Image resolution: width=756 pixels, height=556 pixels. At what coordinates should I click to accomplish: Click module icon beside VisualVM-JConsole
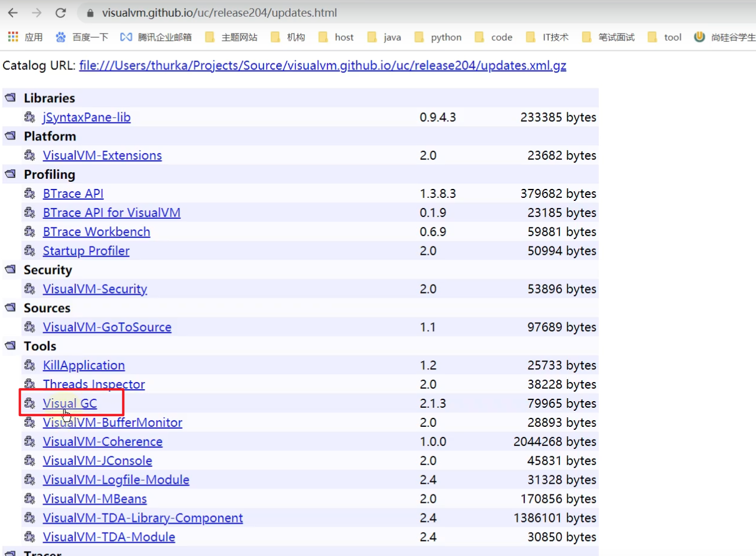[30, 461]
